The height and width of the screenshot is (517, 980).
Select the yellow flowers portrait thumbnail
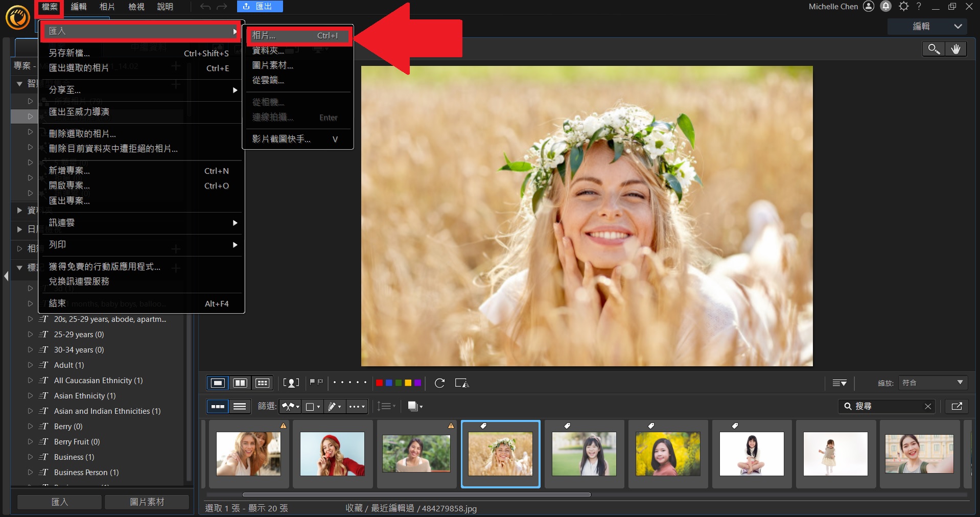tap(668, 454)
